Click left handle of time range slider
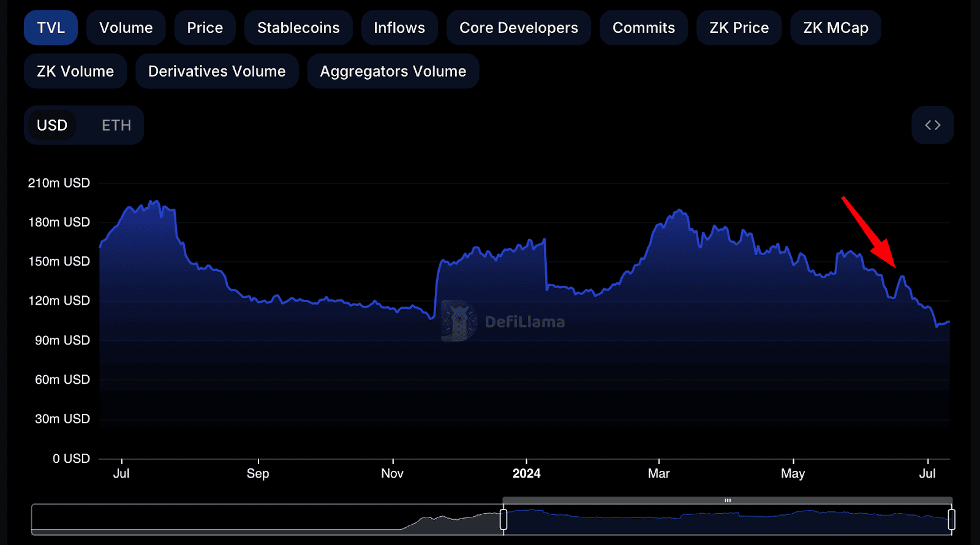This screenshot has height=545, width=980. pos(503,519)
